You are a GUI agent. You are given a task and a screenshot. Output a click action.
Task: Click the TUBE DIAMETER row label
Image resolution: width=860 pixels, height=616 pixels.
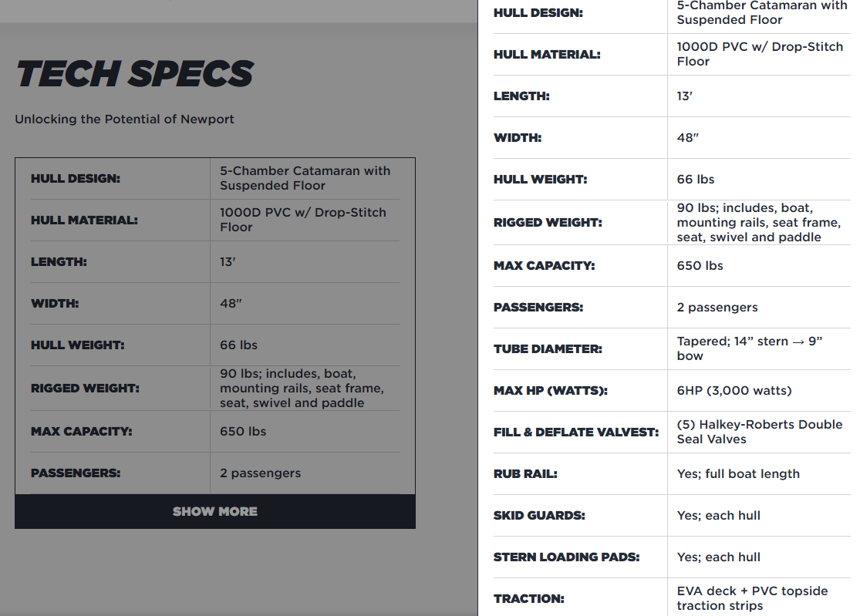pos(548,348)
